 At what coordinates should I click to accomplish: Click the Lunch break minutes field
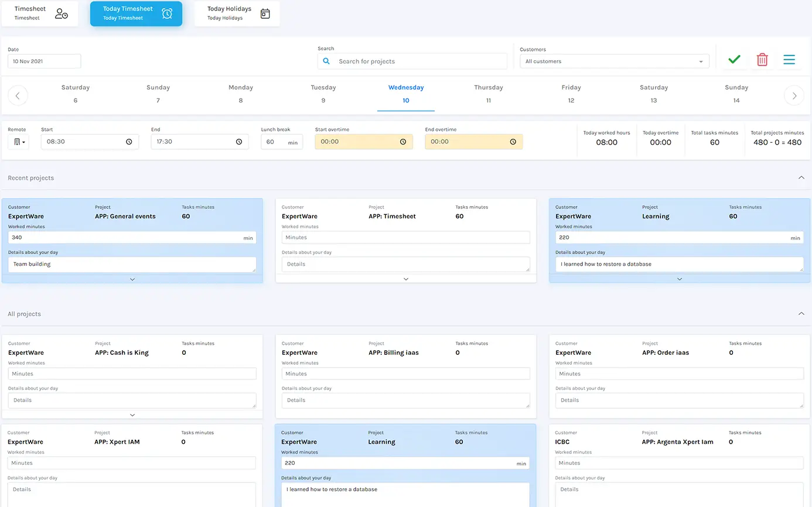[282, 142]
